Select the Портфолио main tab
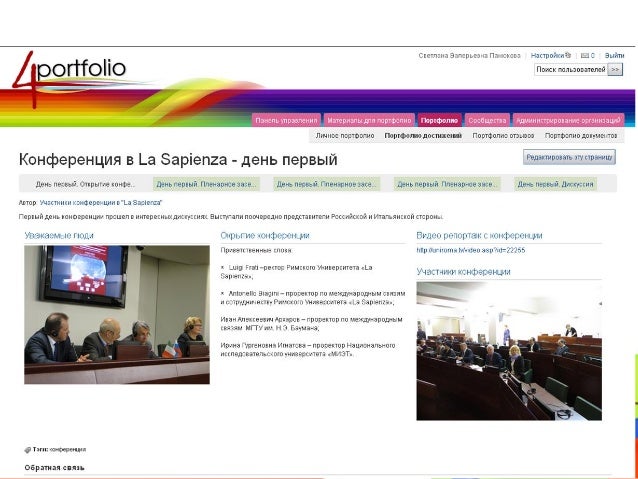Image resolution: width=638 pixels, height=479 pixels. [439, 120]
